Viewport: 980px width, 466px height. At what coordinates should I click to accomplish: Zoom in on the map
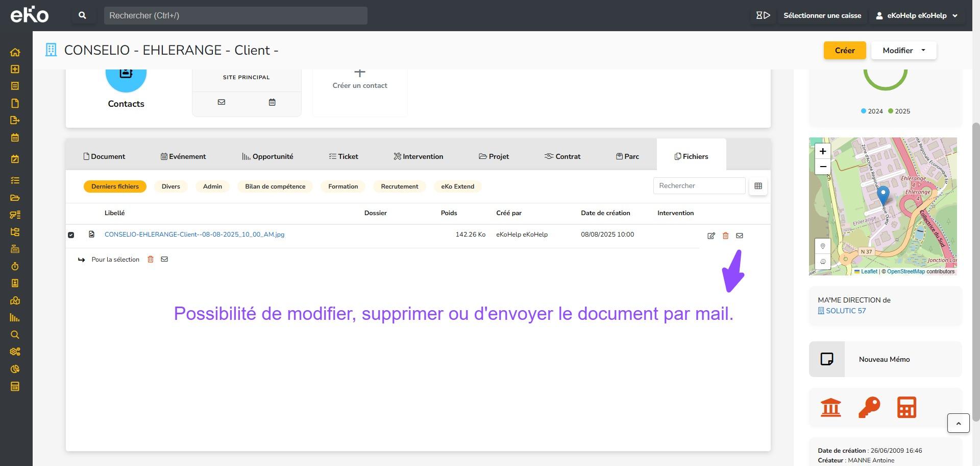pos(823,151)
